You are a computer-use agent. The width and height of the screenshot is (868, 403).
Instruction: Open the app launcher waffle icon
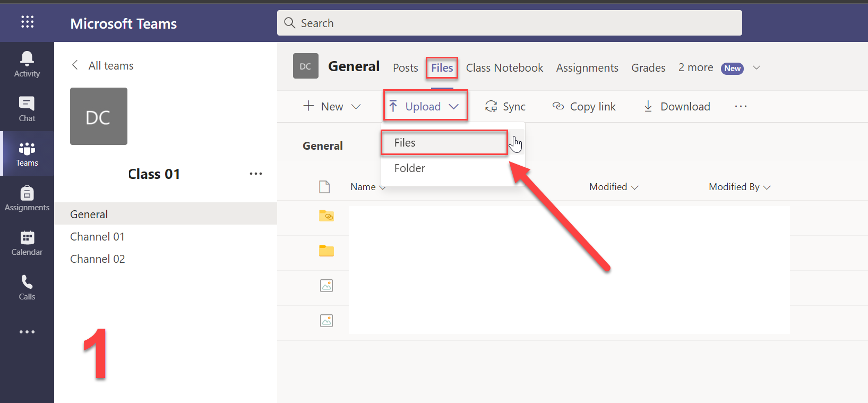27,22
